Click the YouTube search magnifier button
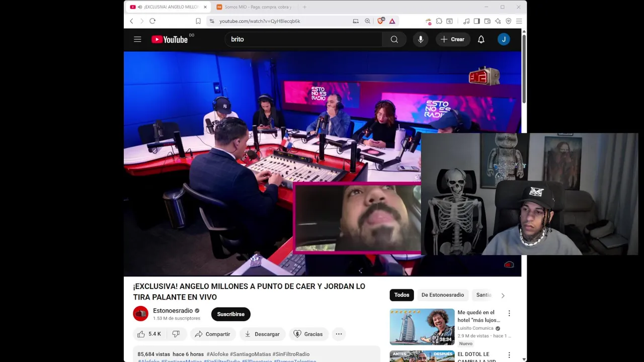644x362 pixels. (394, 39)
